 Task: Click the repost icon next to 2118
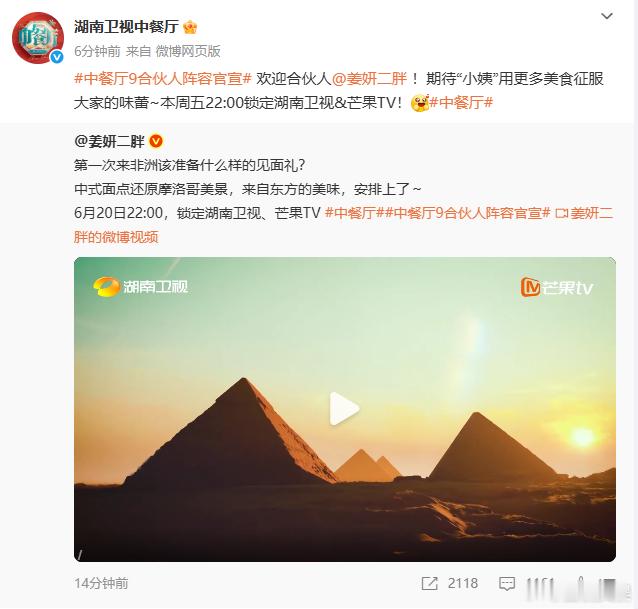429,583
